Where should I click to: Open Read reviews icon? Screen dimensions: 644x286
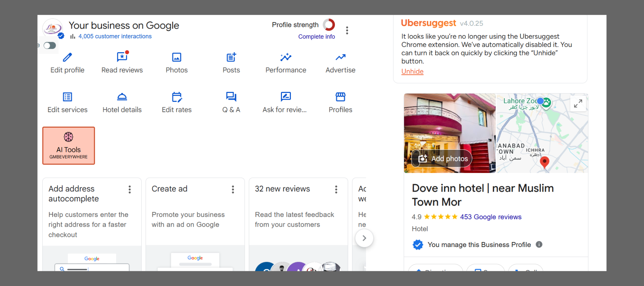point(122,58)
